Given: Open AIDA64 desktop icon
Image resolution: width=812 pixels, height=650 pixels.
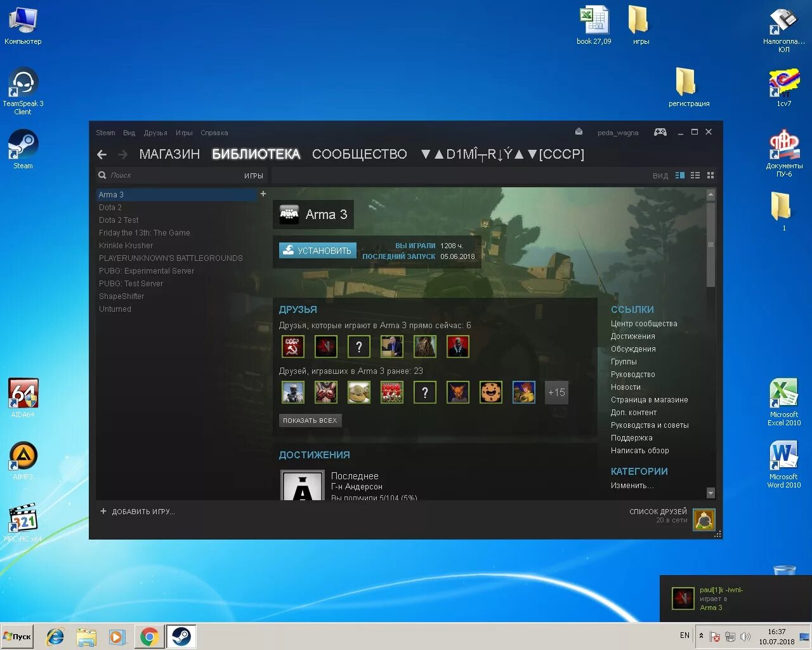Looking at the screenshot, I should (x=23, y=398).
